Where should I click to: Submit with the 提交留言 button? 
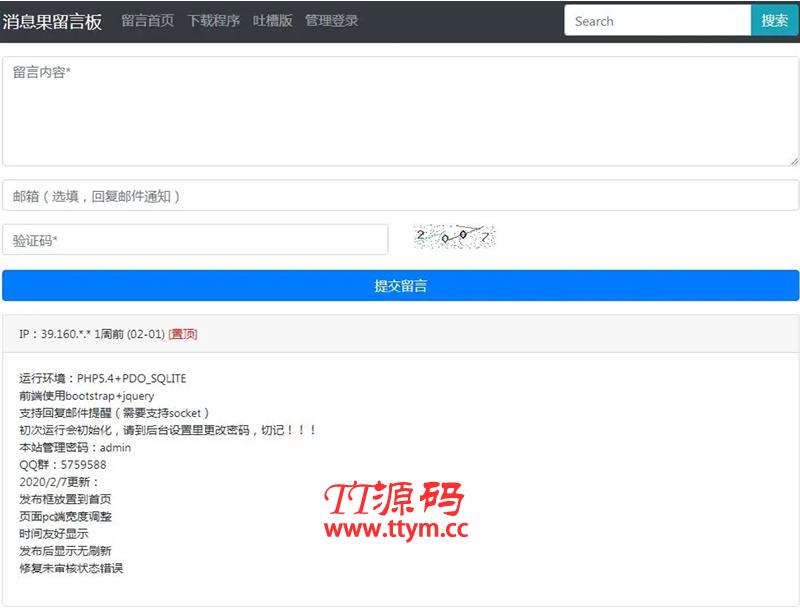[x=400, y=286]
